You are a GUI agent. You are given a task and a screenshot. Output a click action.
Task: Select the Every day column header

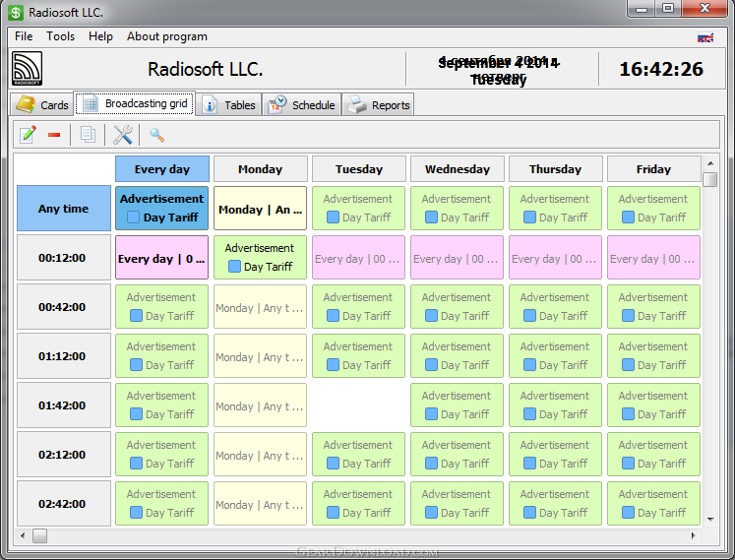coord(162,169)
